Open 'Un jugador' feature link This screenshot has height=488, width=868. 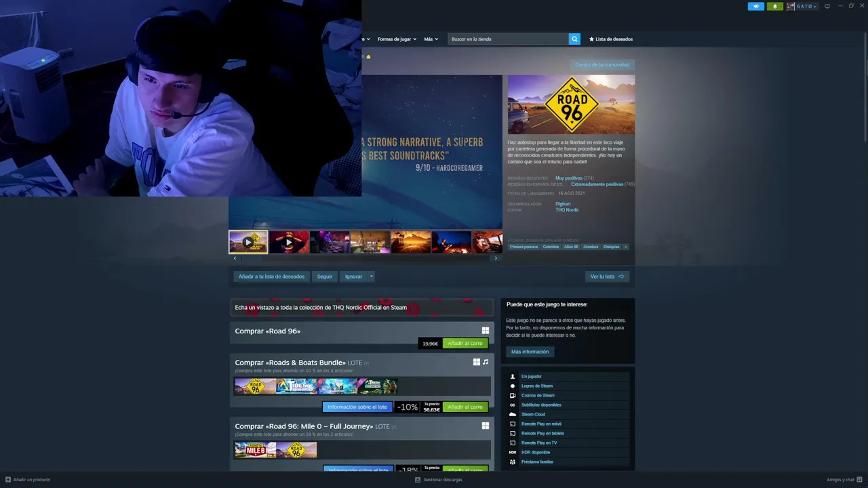tap(532, 376)
